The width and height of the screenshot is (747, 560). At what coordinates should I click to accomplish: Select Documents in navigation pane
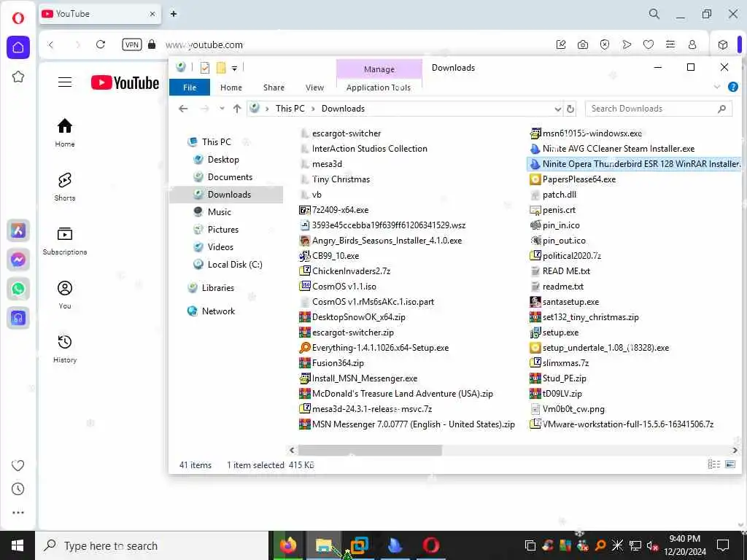(230, 177)
